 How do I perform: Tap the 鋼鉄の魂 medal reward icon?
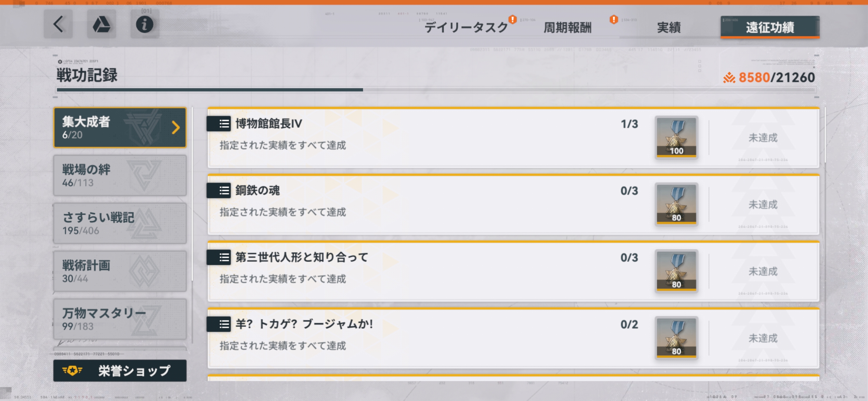tap(676, 204)
